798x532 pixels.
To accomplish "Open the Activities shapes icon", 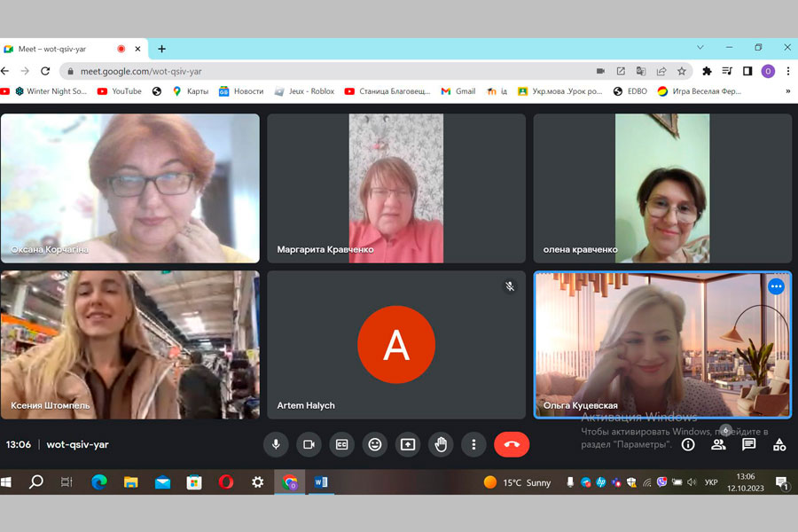I will [x=779, y=445].
